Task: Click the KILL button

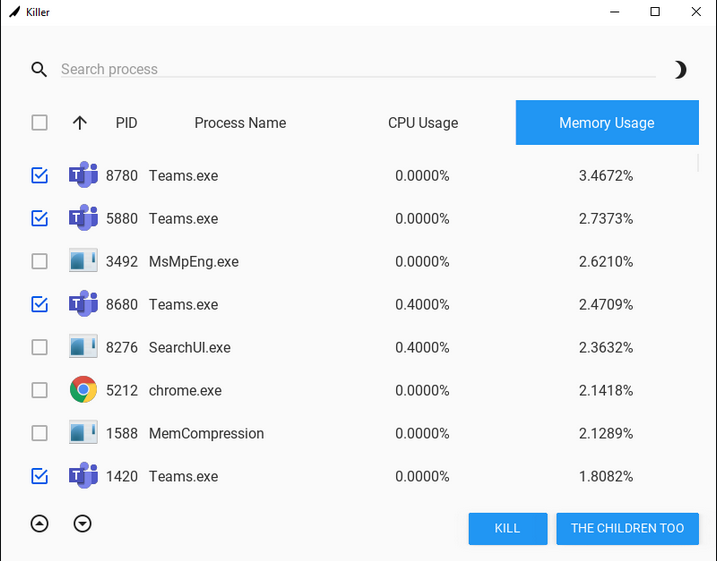Action: coord(508,529)
